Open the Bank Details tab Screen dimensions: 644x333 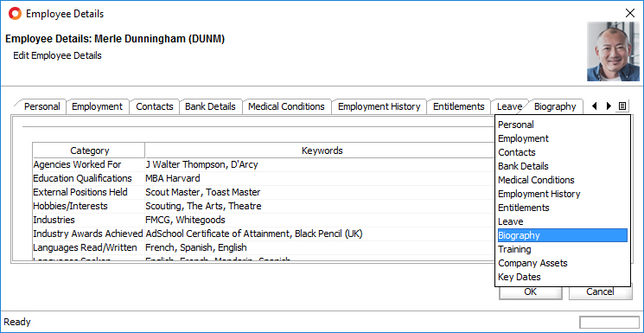[210, 106]
